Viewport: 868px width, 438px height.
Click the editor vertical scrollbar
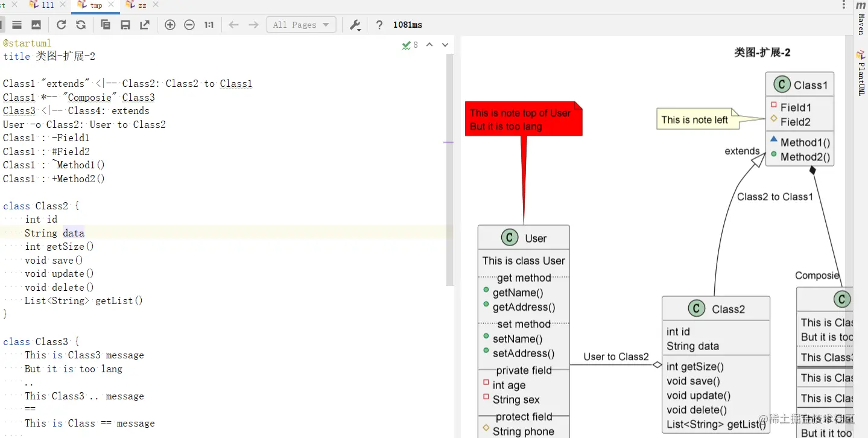point(449,169)
